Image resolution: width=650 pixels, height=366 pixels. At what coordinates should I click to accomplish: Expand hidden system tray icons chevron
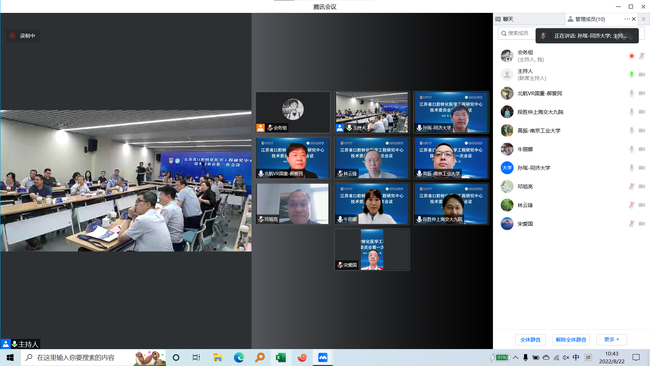(515, 357)
